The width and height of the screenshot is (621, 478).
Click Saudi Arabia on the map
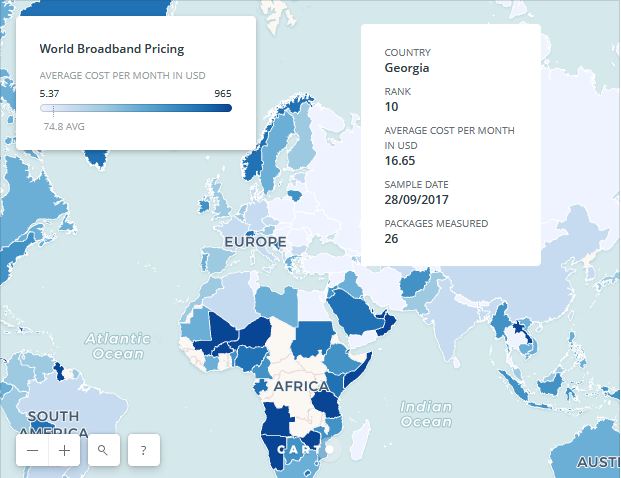pos(351,311)
